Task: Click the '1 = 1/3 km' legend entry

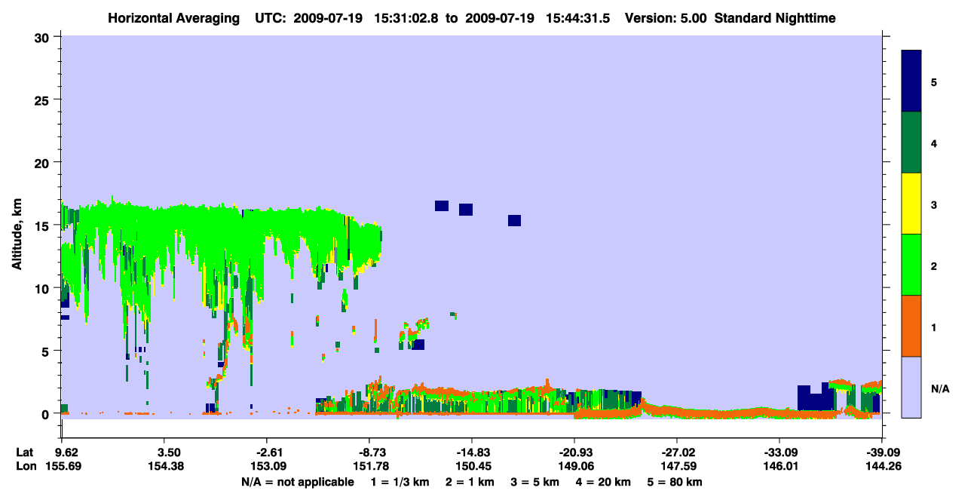Action: pos(399,482)
